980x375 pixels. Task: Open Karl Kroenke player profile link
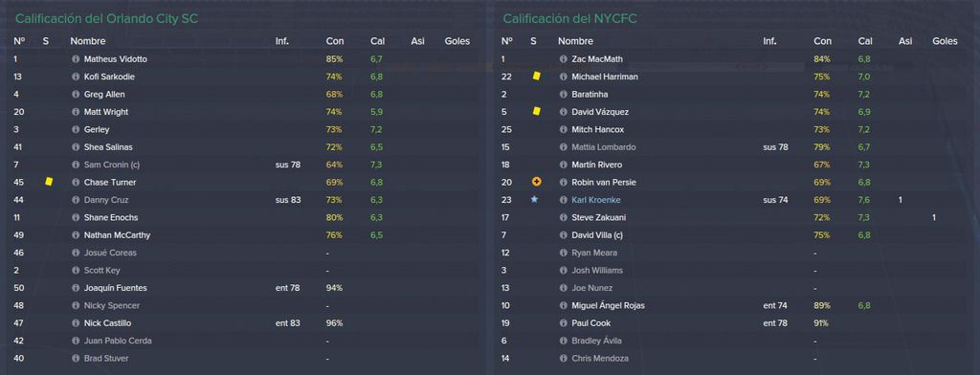[x=595, y=200]
